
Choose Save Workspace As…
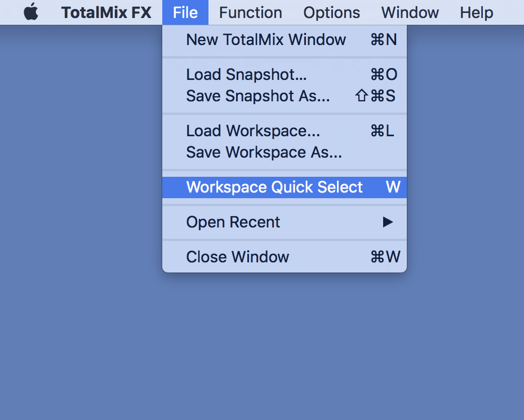[x=264, y=153]
